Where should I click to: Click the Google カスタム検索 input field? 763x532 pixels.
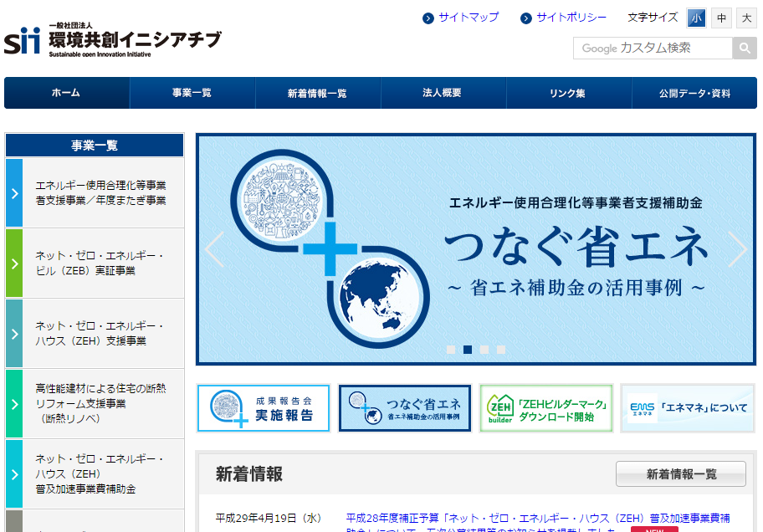pos(653,49)
